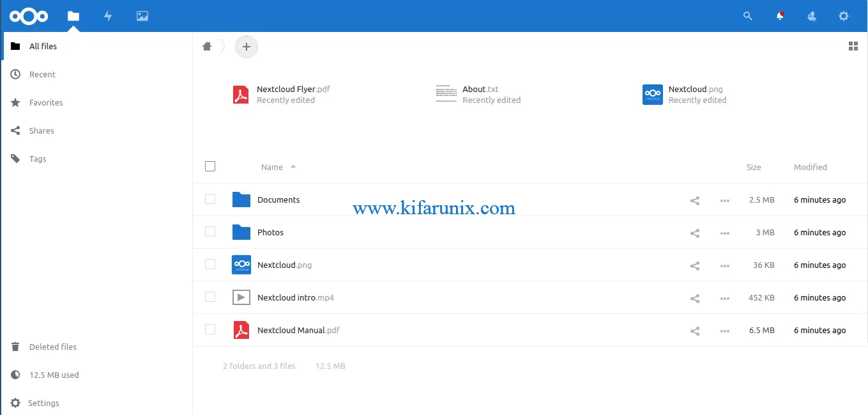Open the Gallery app icon
Viewport: 868px width, 415px height.
pyautogui.click(x=142, y=16)
